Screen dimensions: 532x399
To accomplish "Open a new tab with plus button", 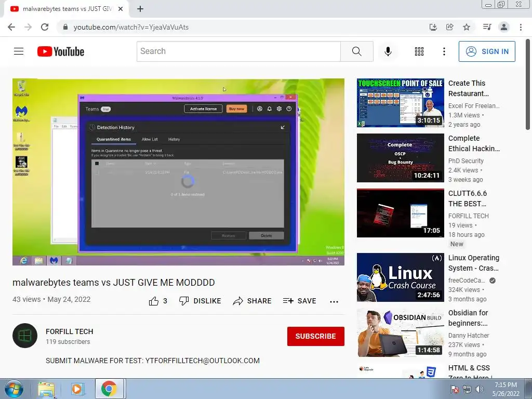I will point(140,9).
